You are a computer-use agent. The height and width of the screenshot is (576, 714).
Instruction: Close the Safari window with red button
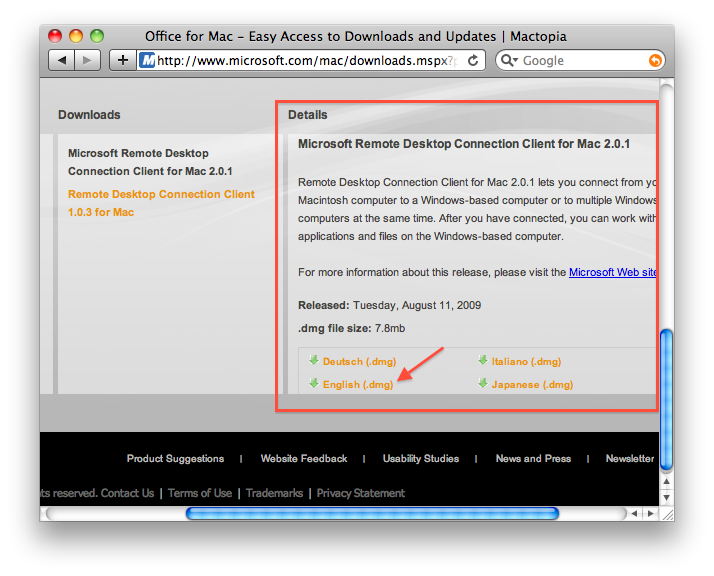tap(55, 36)
